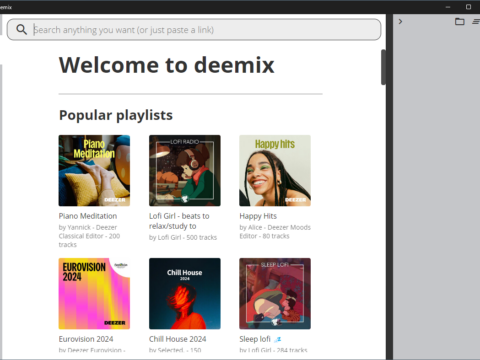Open Eurovision 2024 playlist cover
The width and height of the screenshot is (480, 360).
94,294
